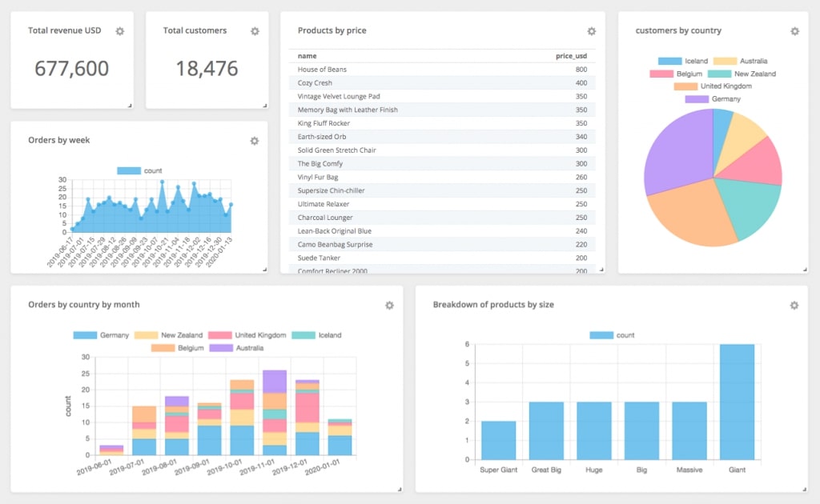Click the Giant bar in the size chart
The width and height of the screenshot is (820, 504).
738,400
